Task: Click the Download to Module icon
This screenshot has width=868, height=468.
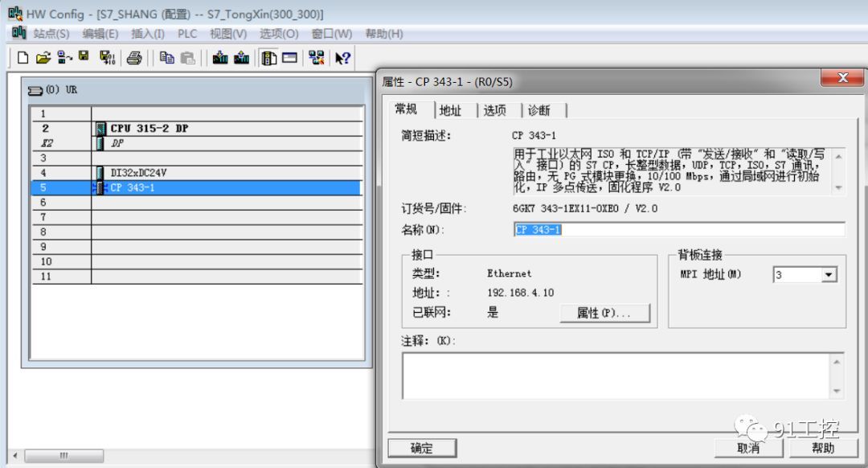Action: (x=220, y=58)
